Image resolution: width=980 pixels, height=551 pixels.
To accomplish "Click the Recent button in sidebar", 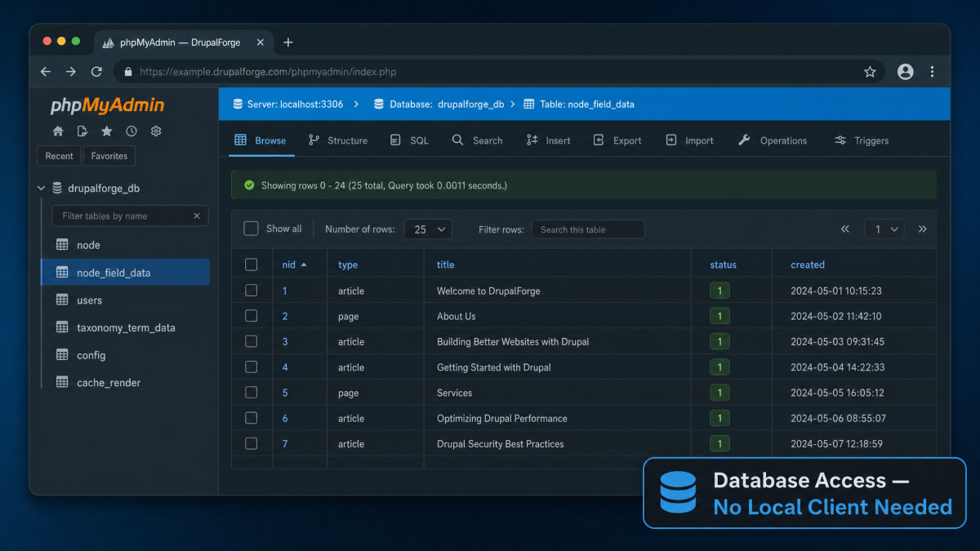I will pyautogui.click(x=60, y=156).
